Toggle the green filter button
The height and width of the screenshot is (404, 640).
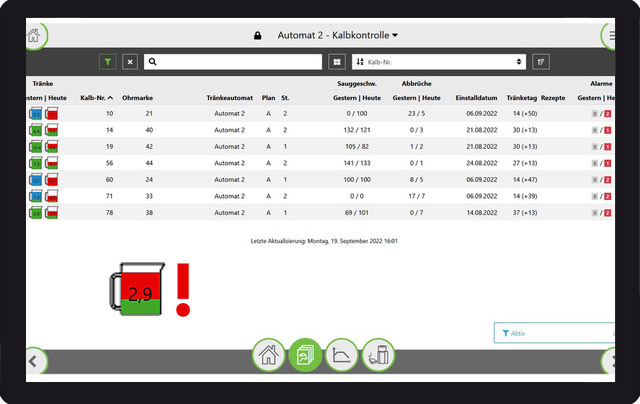(107, 62)
